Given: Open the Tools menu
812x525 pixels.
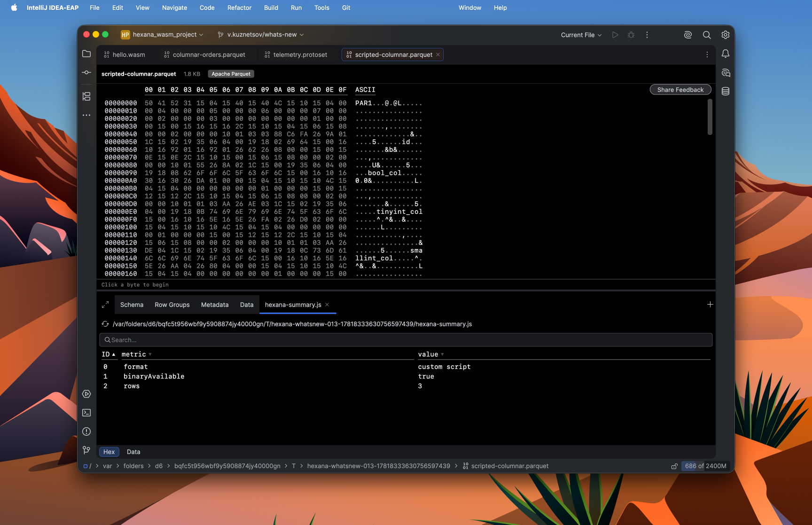Looking at the screenshot, I should click(x=321, y=8).
